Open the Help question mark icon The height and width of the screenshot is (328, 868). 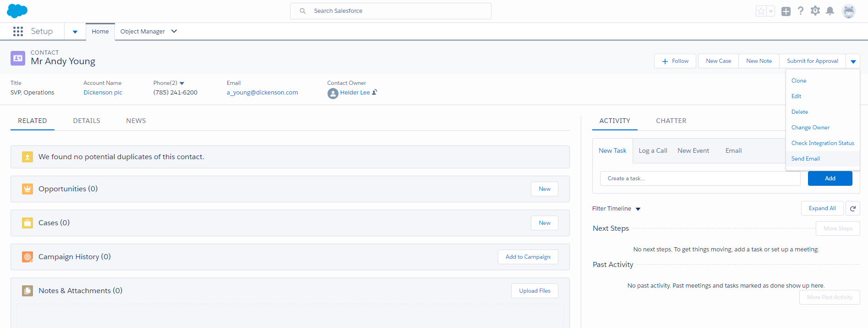801,11
